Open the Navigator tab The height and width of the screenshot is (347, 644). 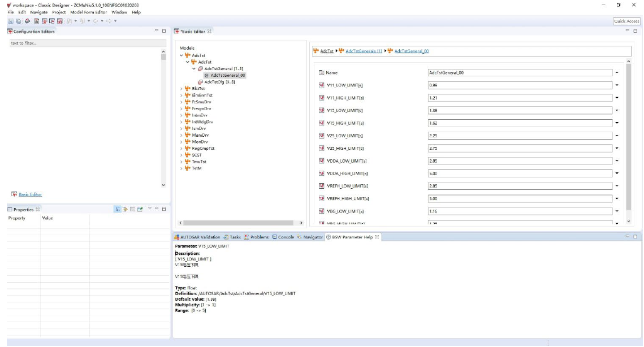[x=310, y=237]
